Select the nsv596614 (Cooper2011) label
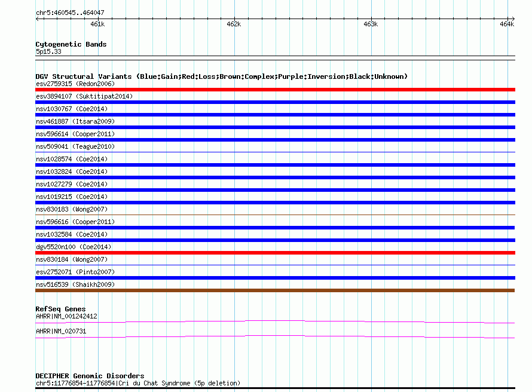 point(75,134)
